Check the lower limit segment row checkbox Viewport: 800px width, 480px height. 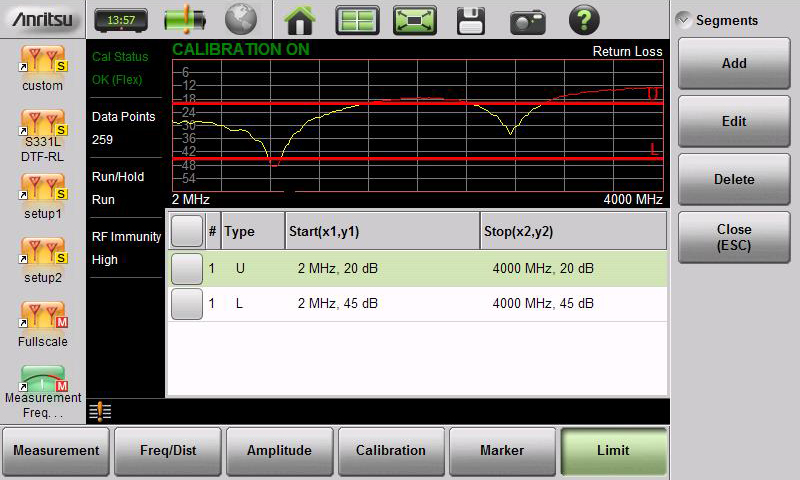[x=187, y=303]
